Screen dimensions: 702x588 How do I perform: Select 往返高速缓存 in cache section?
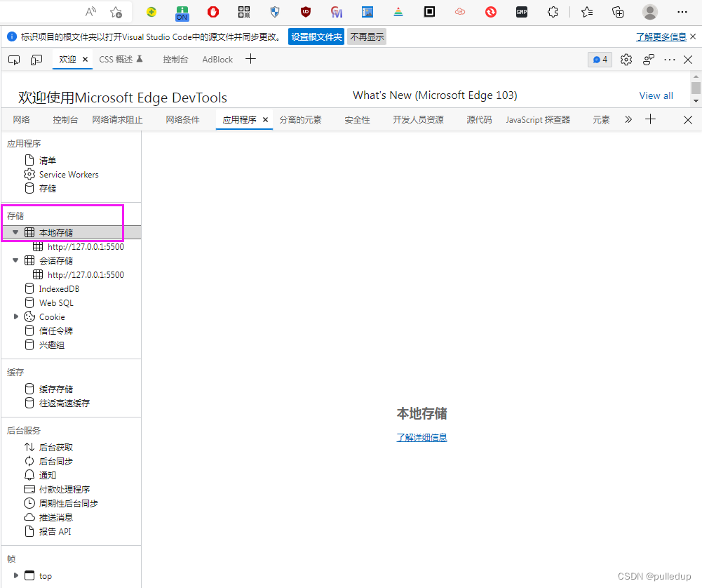pyautogui.click(x=64, y=403)
